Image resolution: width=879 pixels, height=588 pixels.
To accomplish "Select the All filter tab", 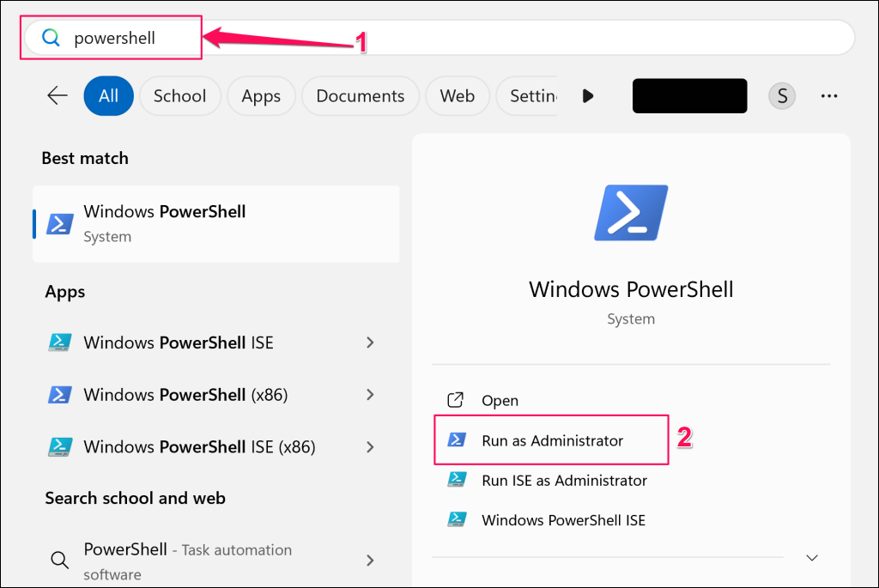I will click(x=109, y=96).
